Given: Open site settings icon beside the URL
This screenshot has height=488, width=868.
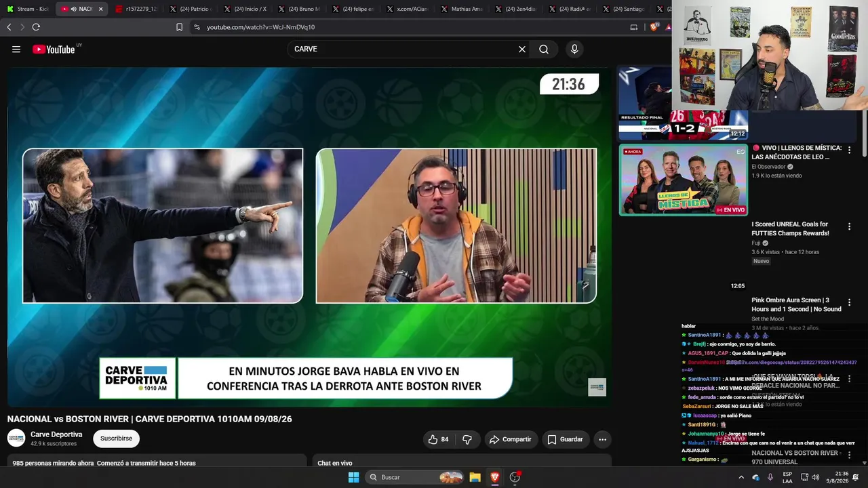Looking at the screenshot, I should [x=197, y=27].
